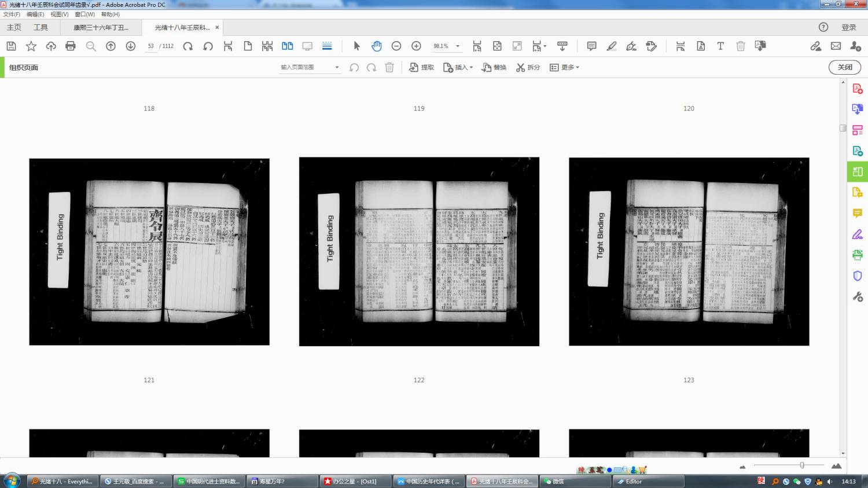Click the Print icon in toolbar

pos(71,46)
